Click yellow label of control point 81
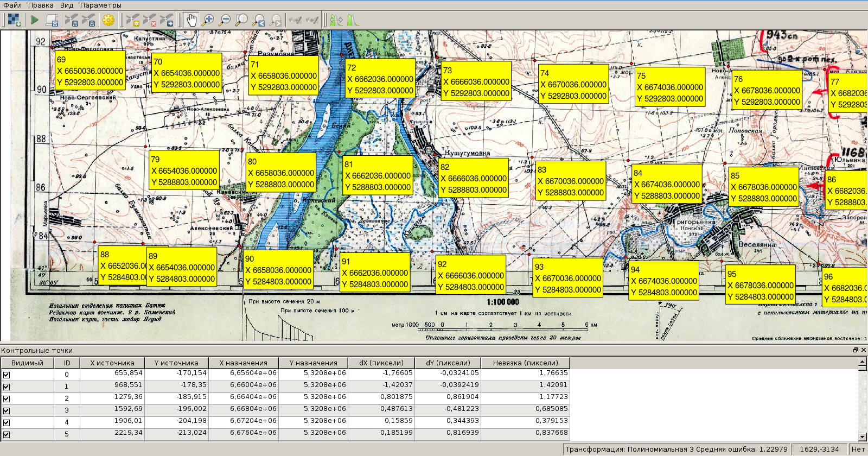The width and height of the screenshot is (868, 456). 378,176
